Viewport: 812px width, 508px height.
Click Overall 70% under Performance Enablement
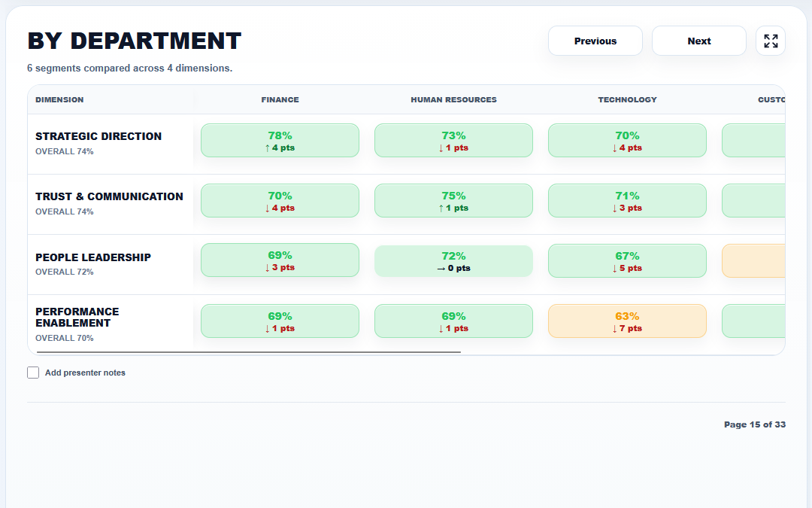pos(64,338)
